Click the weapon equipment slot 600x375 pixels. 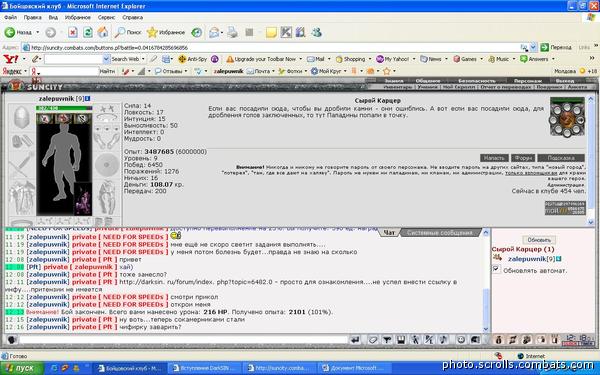click(21, 165)
